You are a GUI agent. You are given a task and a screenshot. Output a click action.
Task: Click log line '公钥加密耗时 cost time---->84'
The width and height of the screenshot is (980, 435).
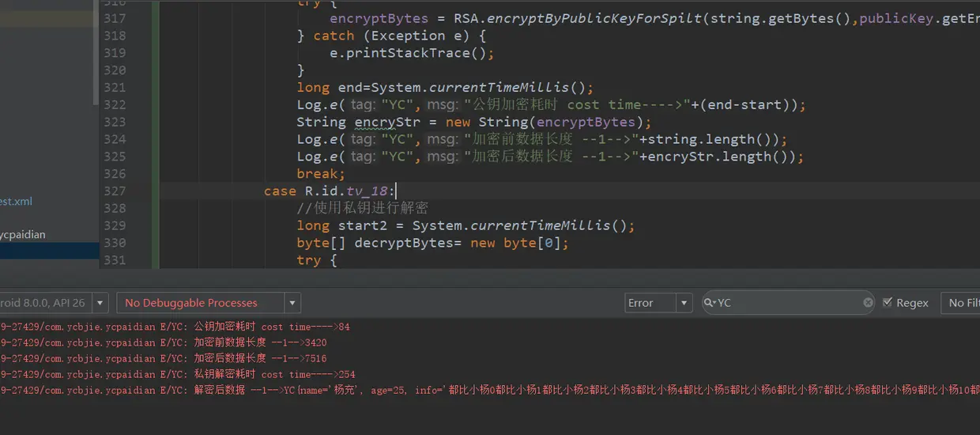[272, 327]
